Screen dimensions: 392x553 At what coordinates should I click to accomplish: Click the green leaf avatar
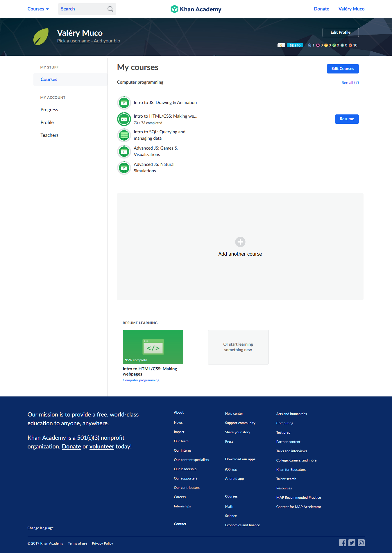point(41,37)
